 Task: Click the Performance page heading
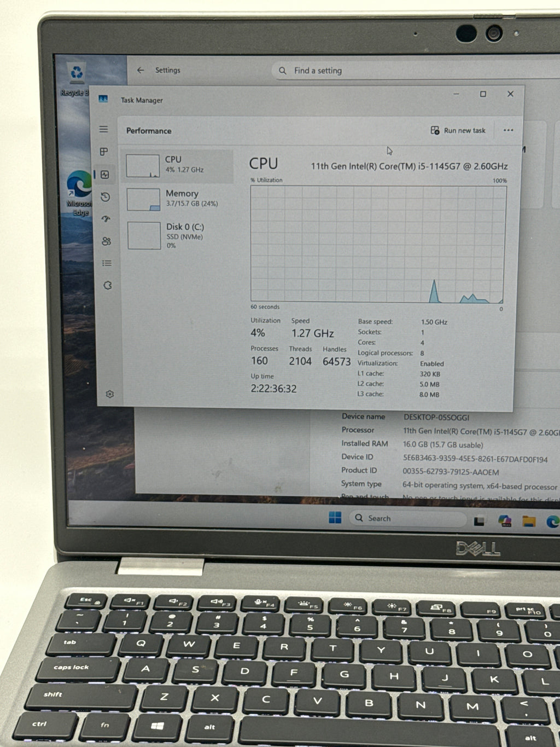[x=149, y=131]
